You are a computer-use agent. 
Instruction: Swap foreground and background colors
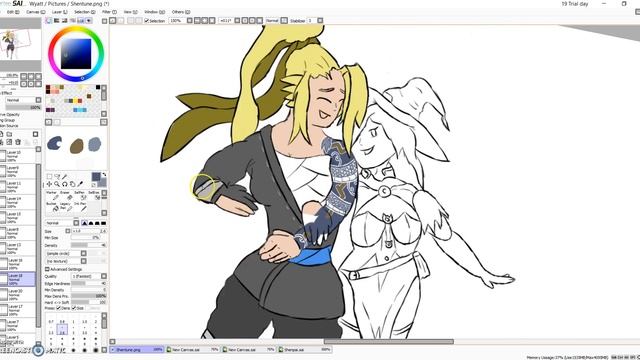point(104,175)
